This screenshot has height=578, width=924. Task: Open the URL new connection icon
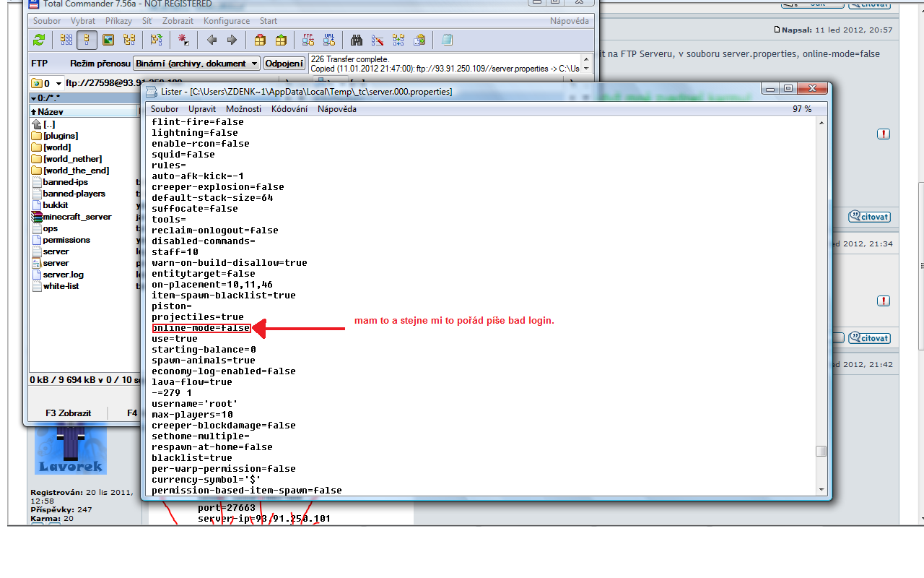pos(329,40)
